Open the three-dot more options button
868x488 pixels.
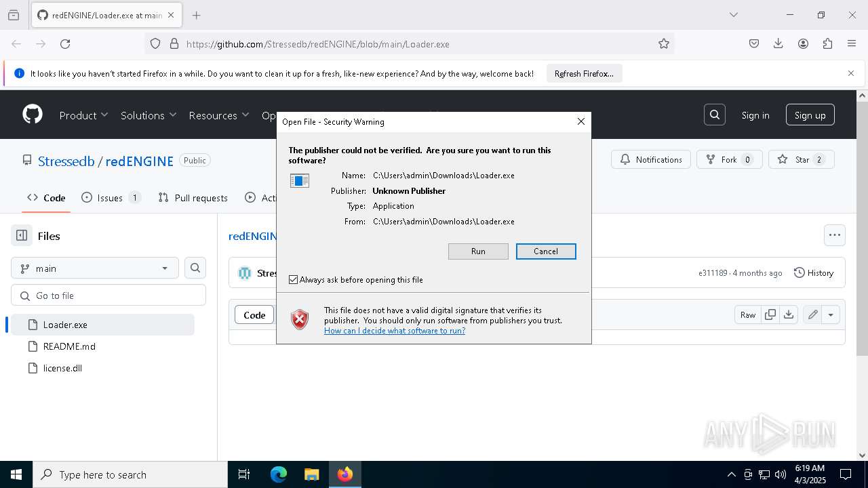click(835, 235)
